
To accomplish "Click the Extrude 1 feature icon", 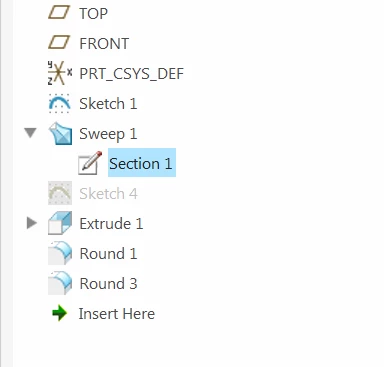I will point(60,223).
